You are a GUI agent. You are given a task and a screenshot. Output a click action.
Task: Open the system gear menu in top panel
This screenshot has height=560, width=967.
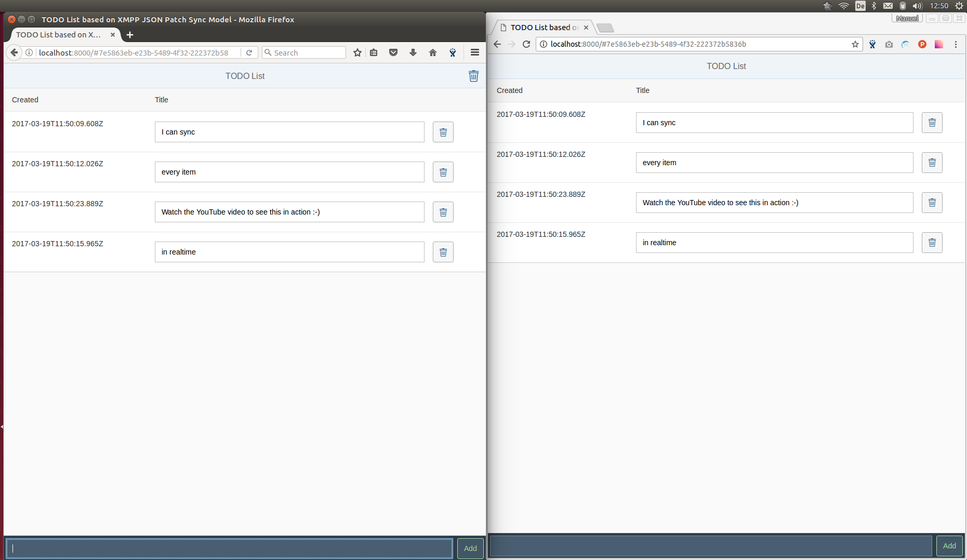[x=959, y=6]
